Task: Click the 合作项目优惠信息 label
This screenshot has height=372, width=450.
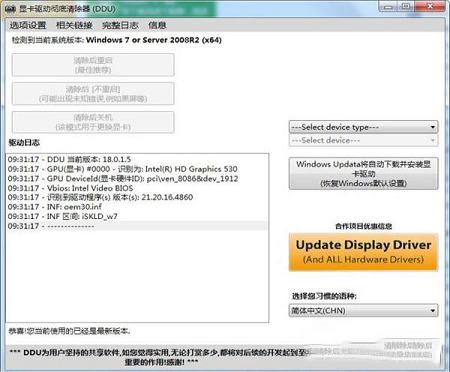Action: point(363,226)
